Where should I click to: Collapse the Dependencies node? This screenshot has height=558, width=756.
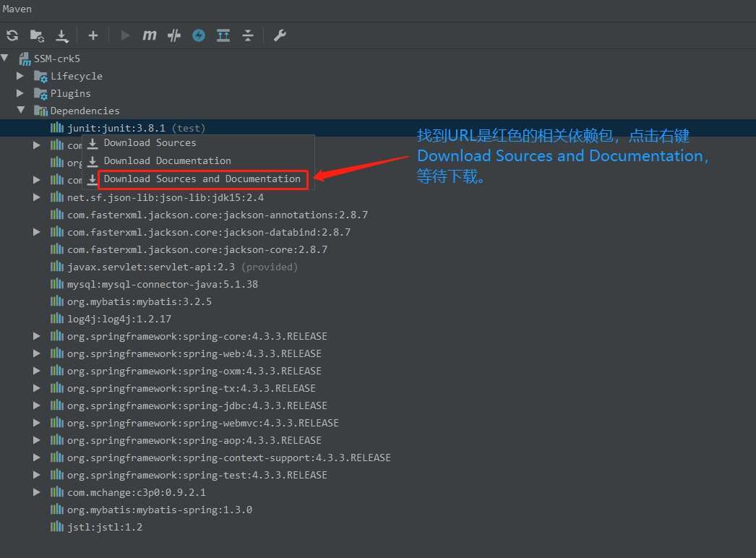(x=22, y=110)
